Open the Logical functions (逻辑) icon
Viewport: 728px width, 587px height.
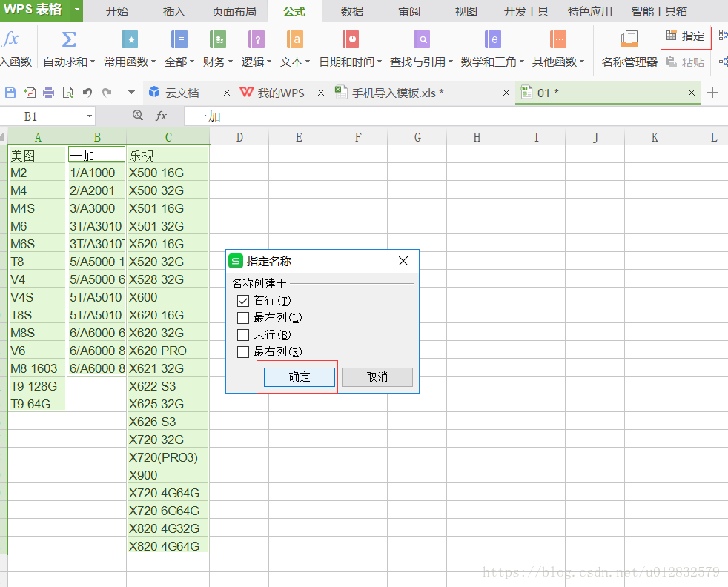[256, 39]
